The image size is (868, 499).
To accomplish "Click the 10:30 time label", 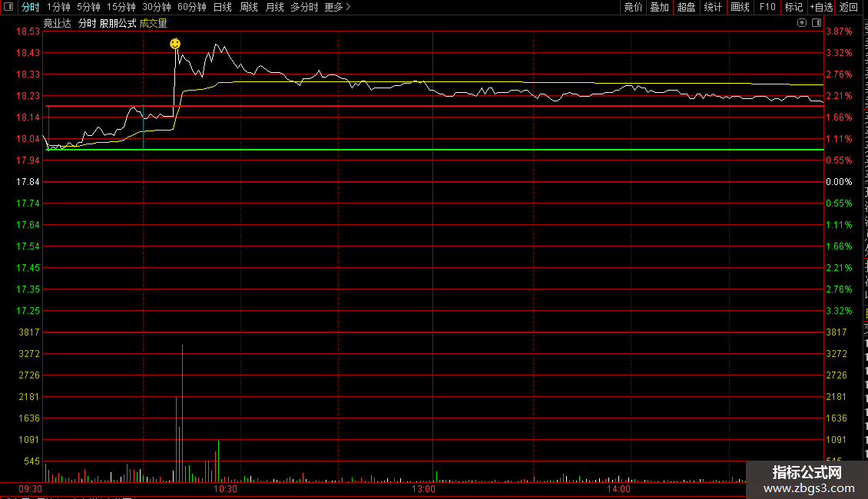I will click(225, 489).
